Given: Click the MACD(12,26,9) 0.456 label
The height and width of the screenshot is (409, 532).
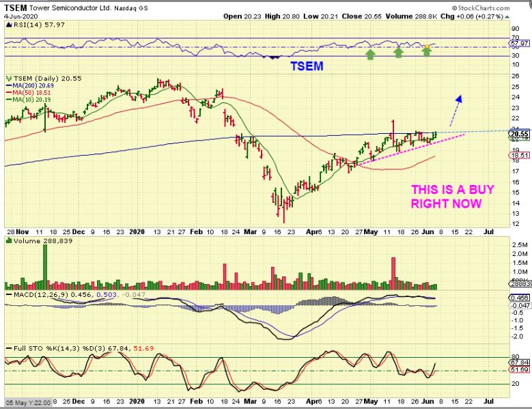Looking at the screenshot, I should (53, 295).
